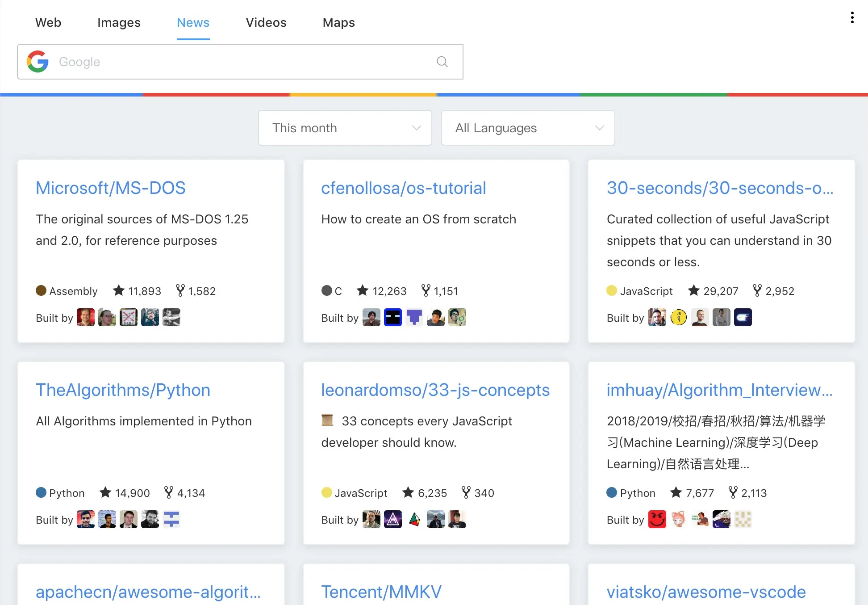Screen dimensions: 868x605
Task: Open the three-dot options menu
Action: click(x=852, y=18)
